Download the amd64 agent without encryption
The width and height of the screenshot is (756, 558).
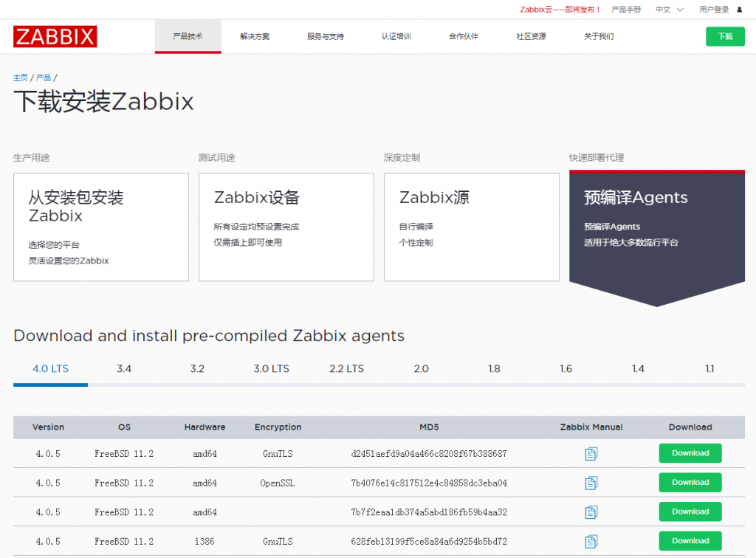(690, 512)
